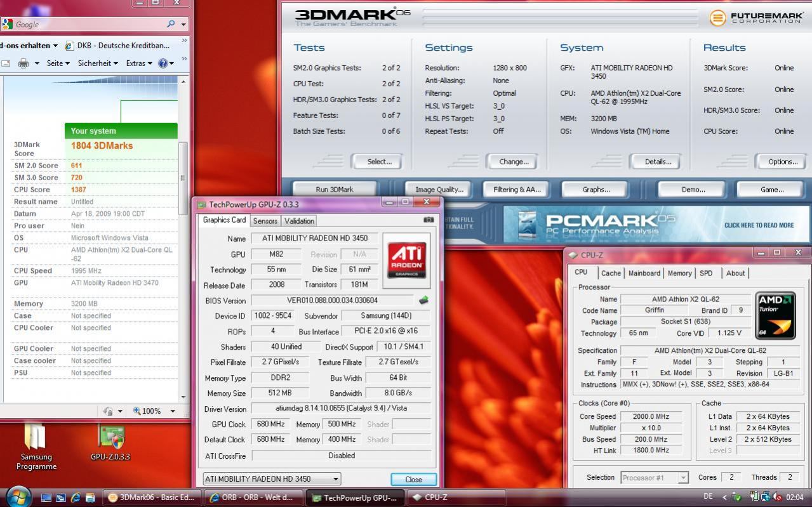This screenshot has width=812, height=507.
Task: Click the browser page vertical scrollbar
Action: [x=183, y=239]
